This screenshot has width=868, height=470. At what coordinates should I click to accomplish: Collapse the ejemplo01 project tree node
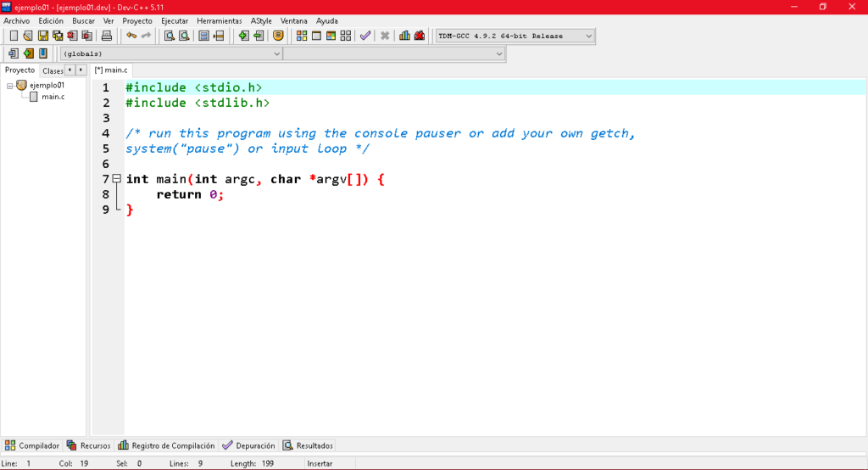(x=9, y=86)
